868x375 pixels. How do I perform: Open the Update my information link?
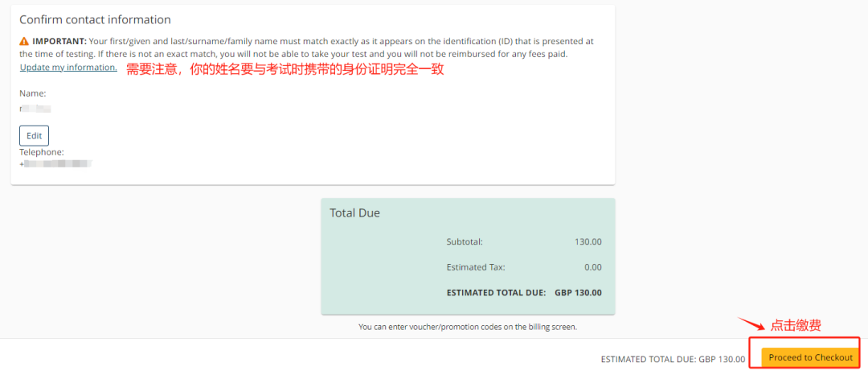(x=68, y=68)
